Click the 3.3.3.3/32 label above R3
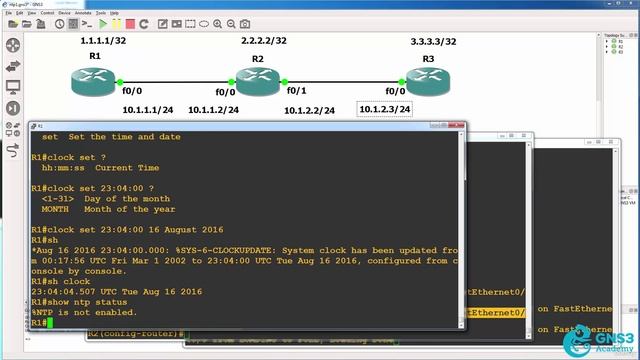 click(433, 42)
